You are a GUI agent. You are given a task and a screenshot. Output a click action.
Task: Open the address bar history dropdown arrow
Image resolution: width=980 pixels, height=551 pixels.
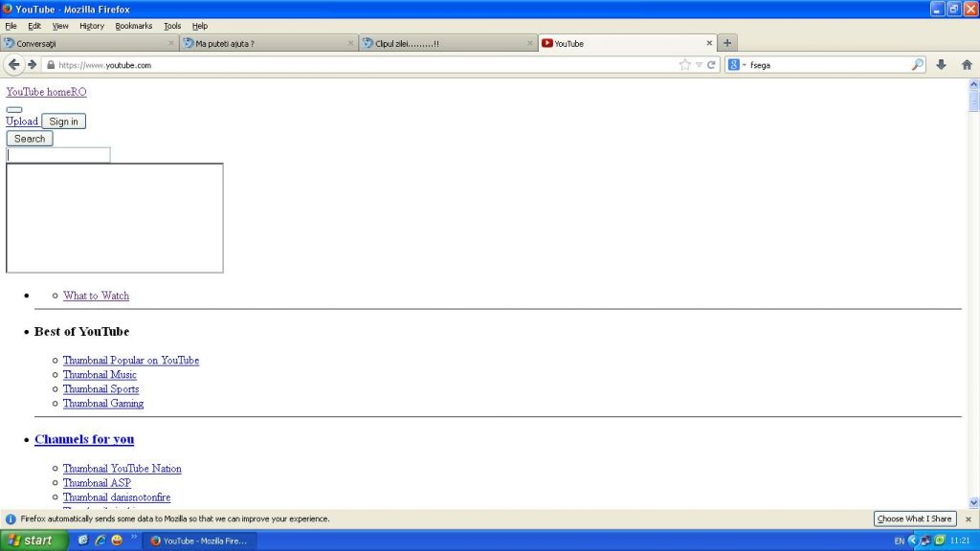pos(699,65)
